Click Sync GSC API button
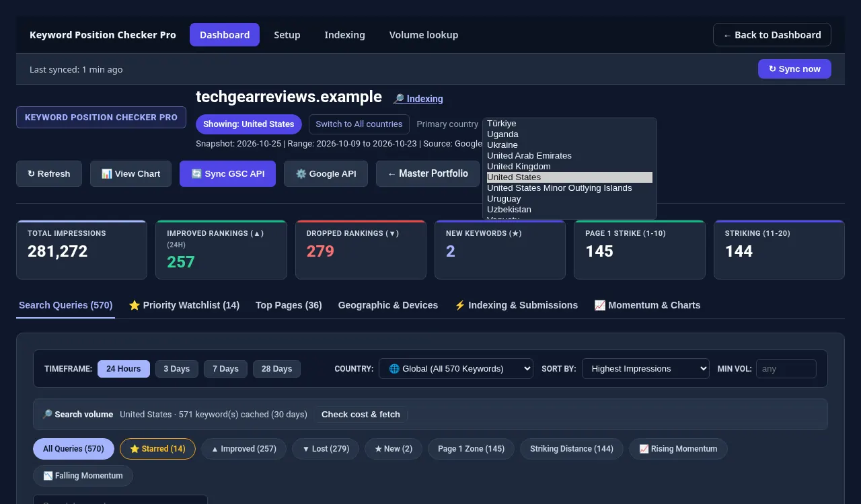Viewport: 861px width, 504px height. (227, 173)
